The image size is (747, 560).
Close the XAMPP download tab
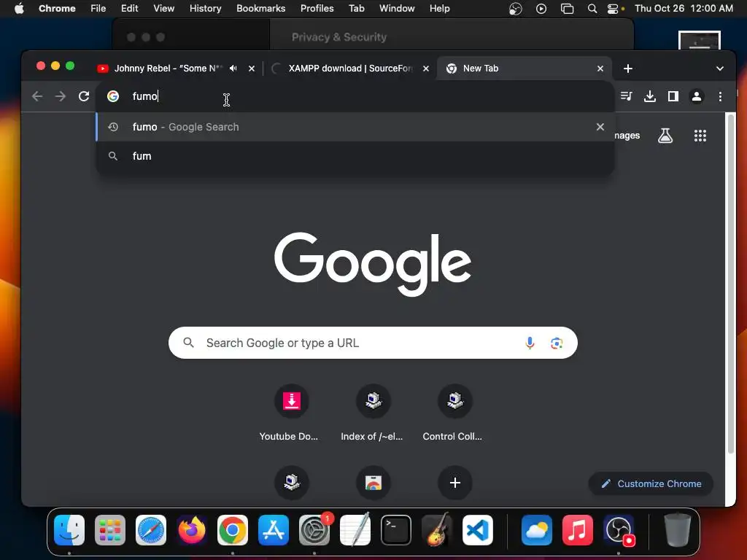point(426,69)
